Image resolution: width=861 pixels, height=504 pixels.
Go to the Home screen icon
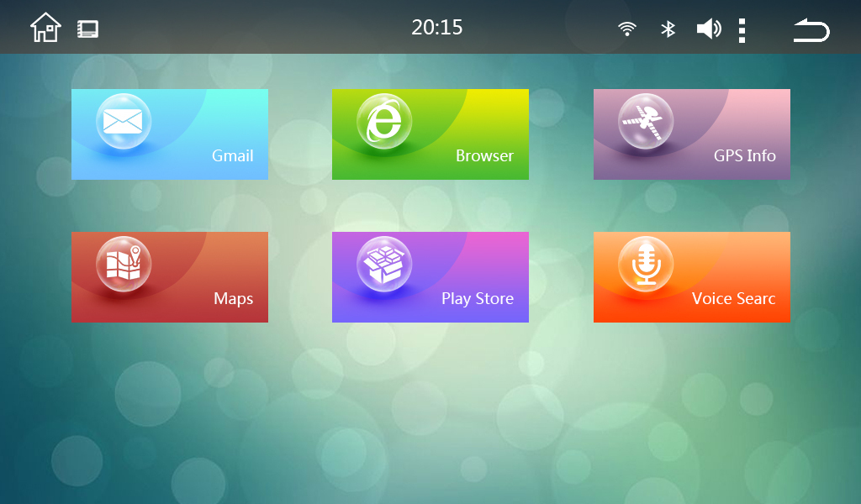click(45, 28)
